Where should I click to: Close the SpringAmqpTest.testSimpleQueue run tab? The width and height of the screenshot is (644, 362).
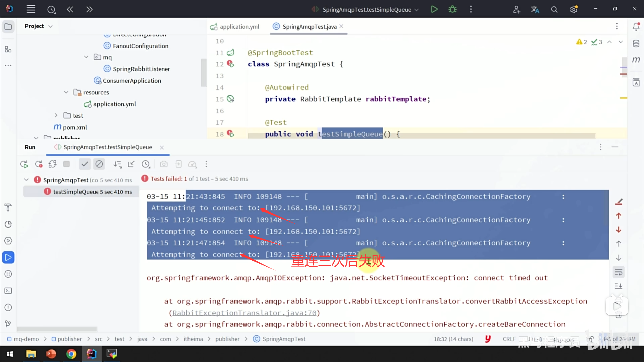(162, 147)
